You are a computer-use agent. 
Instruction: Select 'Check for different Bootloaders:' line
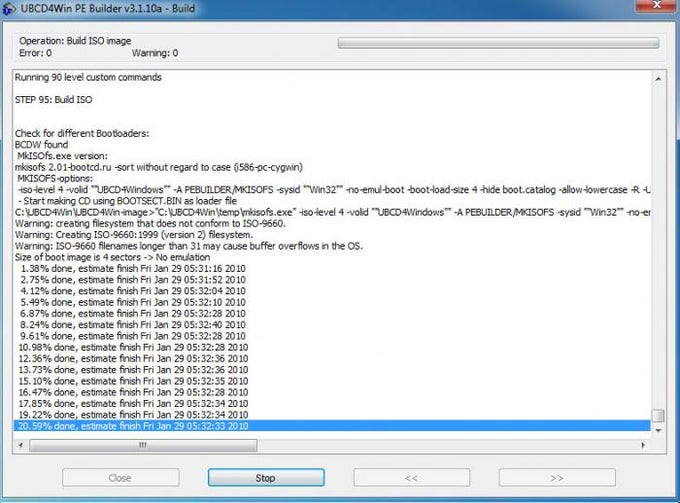332,133
